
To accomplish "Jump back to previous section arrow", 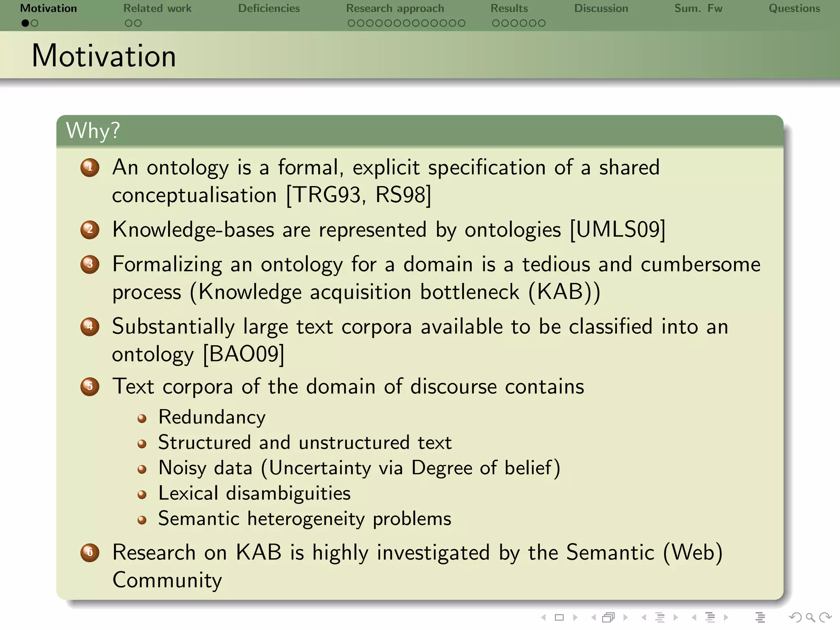I will click(694, 617).
